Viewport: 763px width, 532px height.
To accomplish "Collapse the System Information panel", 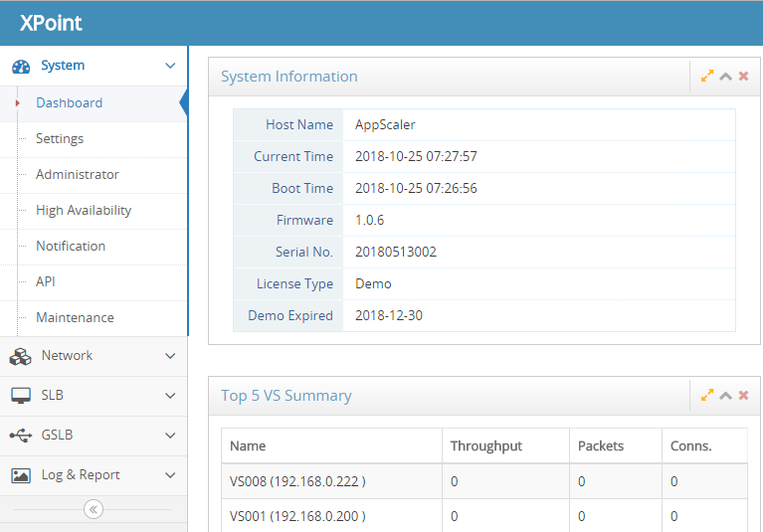I will click(x=725, y=76).
